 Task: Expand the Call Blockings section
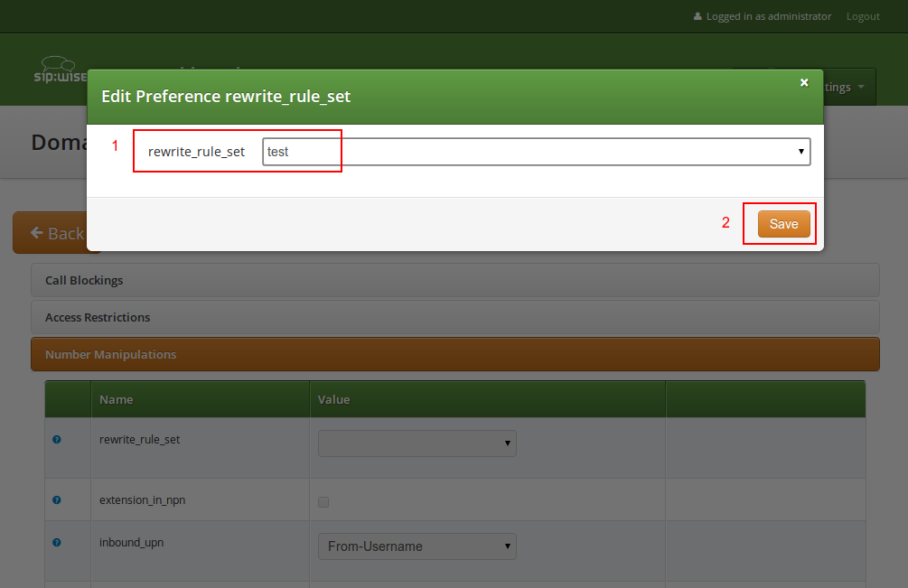tap(454, 280)
